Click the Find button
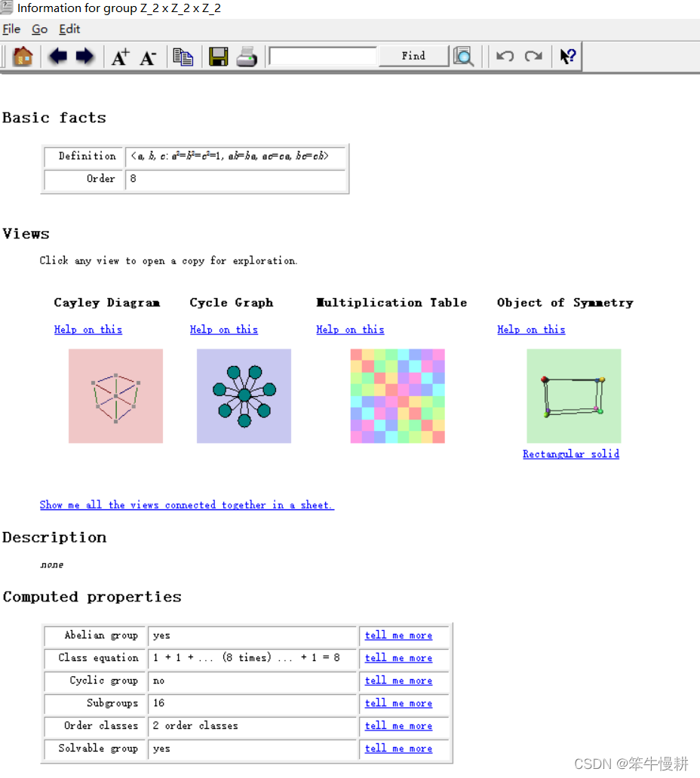Screen dimensions: 700x778 pyautogui.click(x=413, y=56)
